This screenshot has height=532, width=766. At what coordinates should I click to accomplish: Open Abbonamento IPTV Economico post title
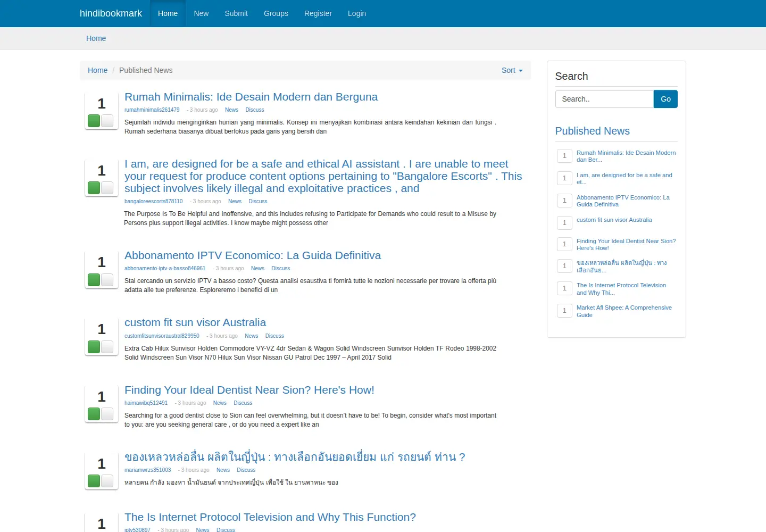click(x=253, y=255)
